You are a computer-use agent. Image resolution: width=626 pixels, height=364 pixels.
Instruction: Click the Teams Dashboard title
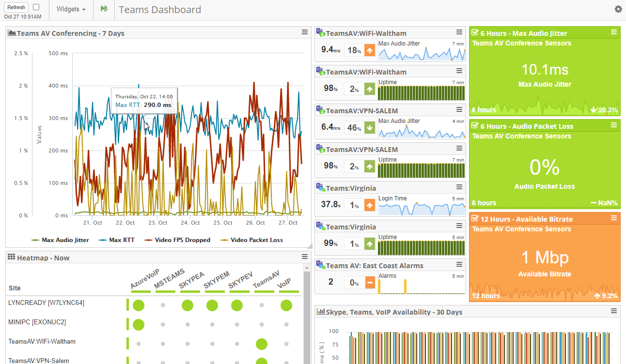click(160, 10)
